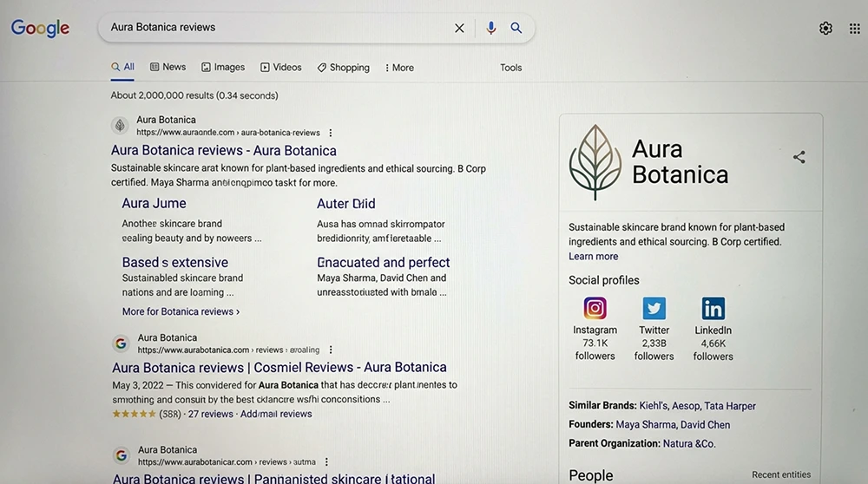Open three-dot menu for reviews › autma result
The height and width of the screenshot is (484, 868).
326,461
